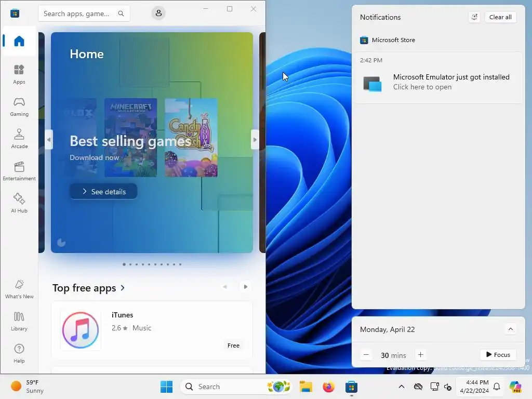Go to next Top free apps page

pyautogui.click(x=245, y=287)
